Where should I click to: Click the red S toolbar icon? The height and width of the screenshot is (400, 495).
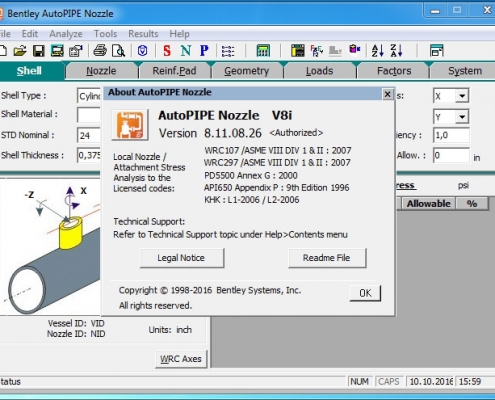(167, 51)
